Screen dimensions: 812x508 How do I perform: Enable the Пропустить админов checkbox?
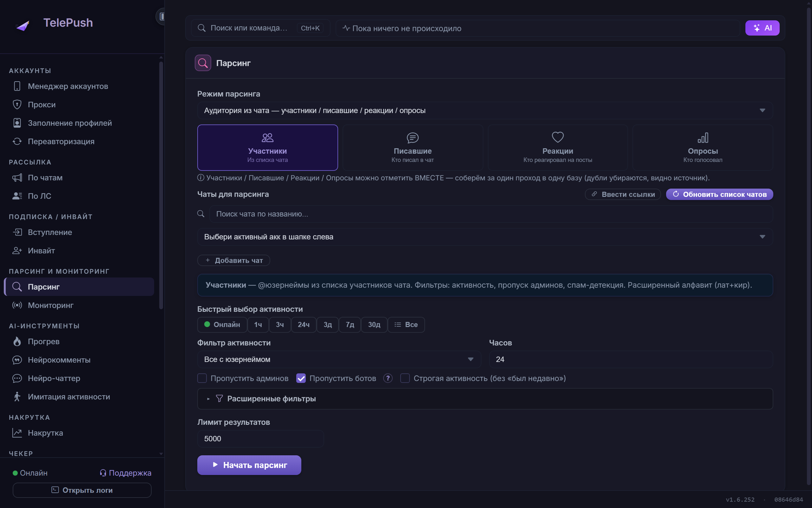coord(202,378)
